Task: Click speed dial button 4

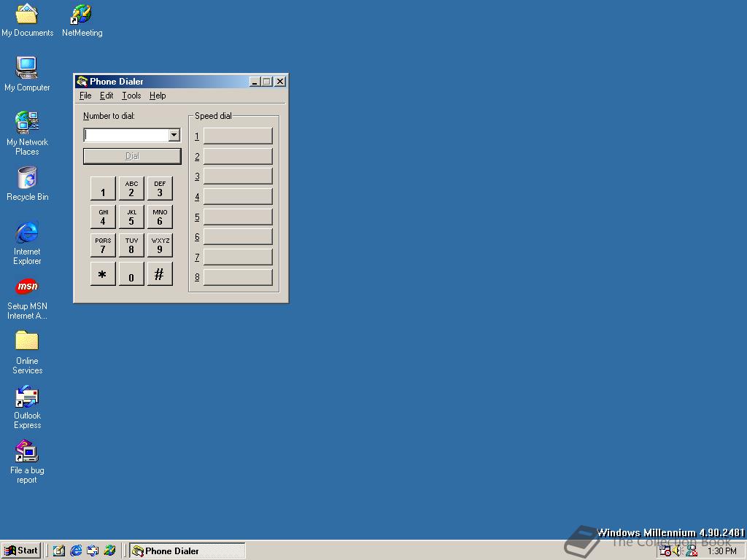Action: [238, 197]
